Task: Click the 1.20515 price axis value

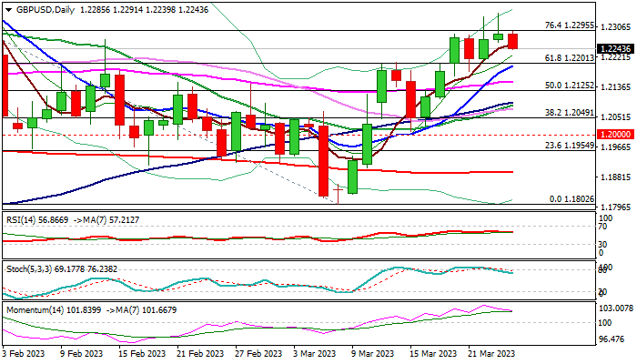Action: click(615, 117)
